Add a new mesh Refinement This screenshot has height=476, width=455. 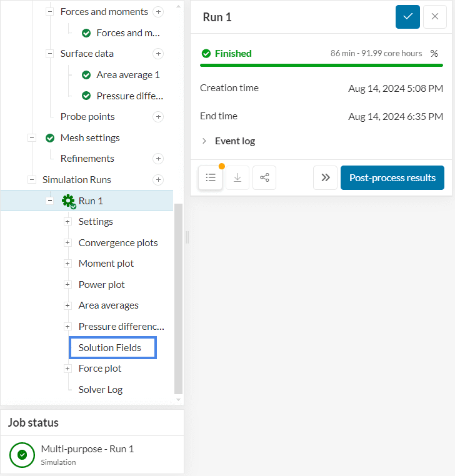[158, 159]
